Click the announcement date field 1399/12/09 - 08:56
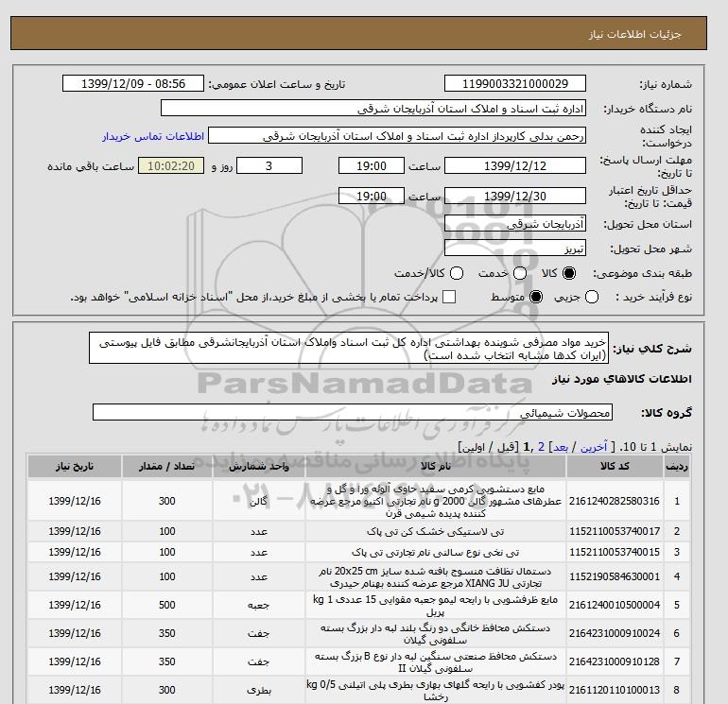This screenshot has width=728, height=704. point(133,83)
